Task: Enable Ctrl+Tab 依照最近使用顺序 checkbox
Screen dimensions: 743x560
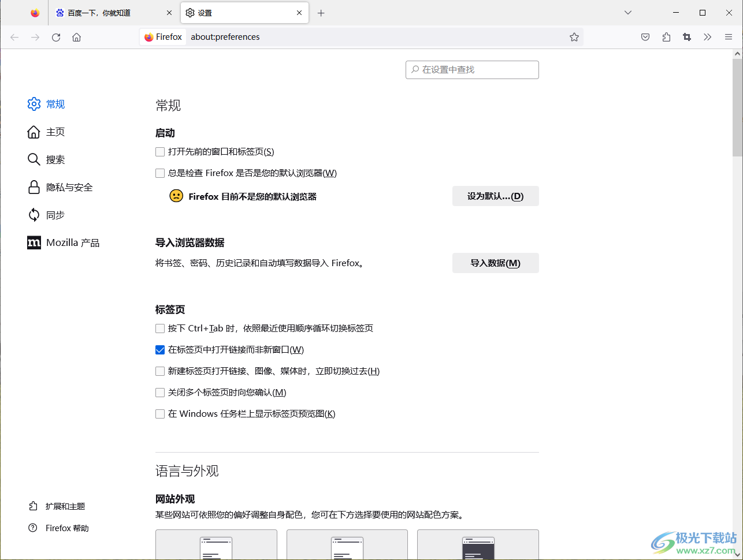Action: [x=160, y=328]
